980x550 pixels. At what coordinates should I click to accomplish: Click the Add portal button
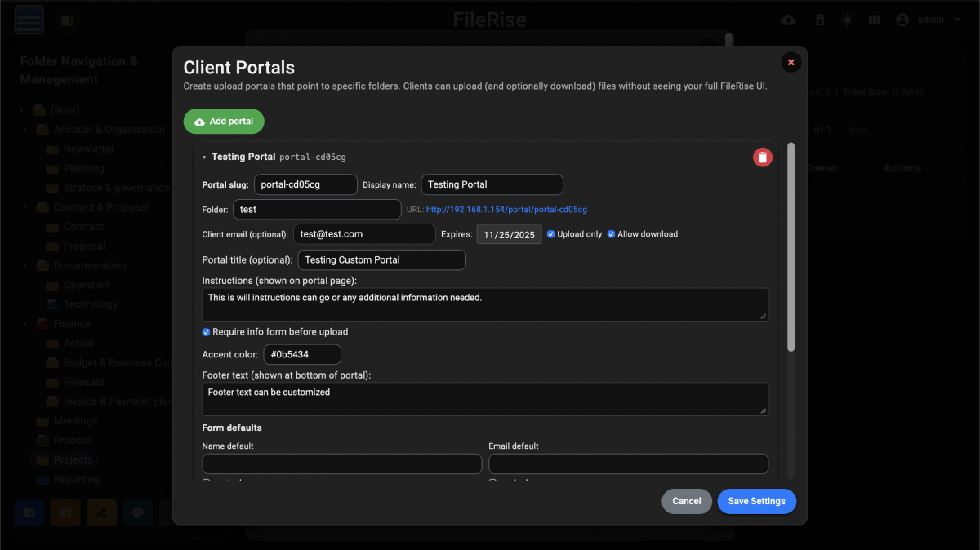point(224,122)
